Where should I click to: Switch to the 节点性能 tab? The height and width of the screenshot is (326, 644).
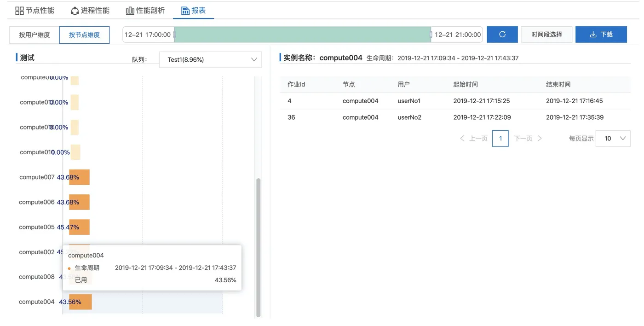(34, 10)
